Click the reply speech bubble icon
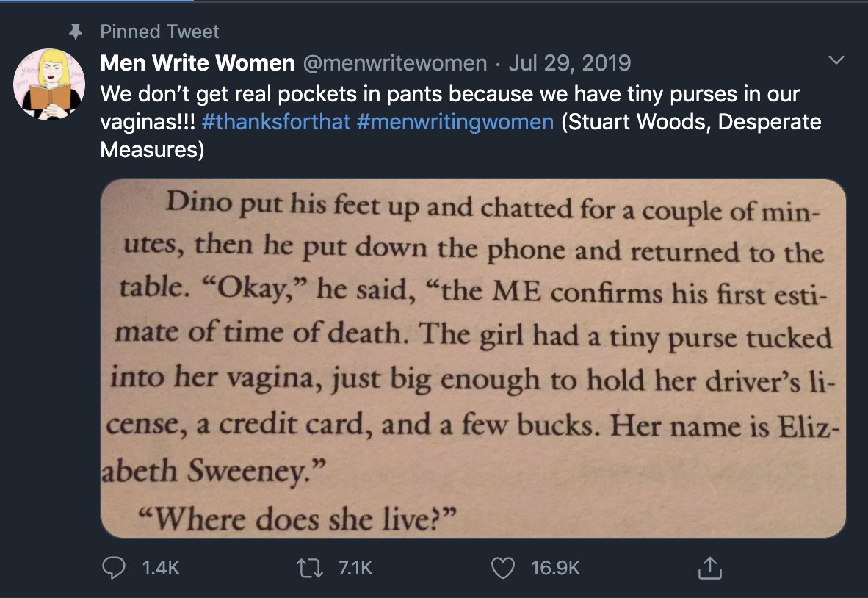Screen dimensions: 868x598 pyautogui.click(x=114, y=568)
